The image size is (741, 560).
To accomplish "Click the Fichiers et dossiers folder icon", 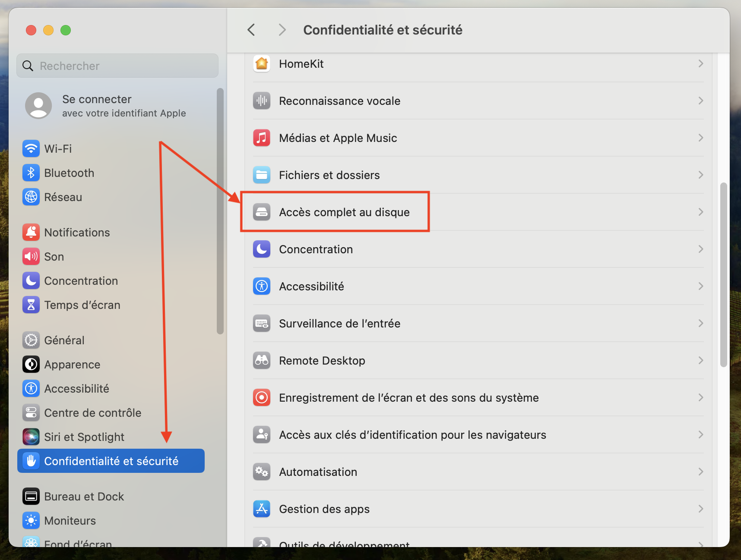I will (x=262, y=175).
